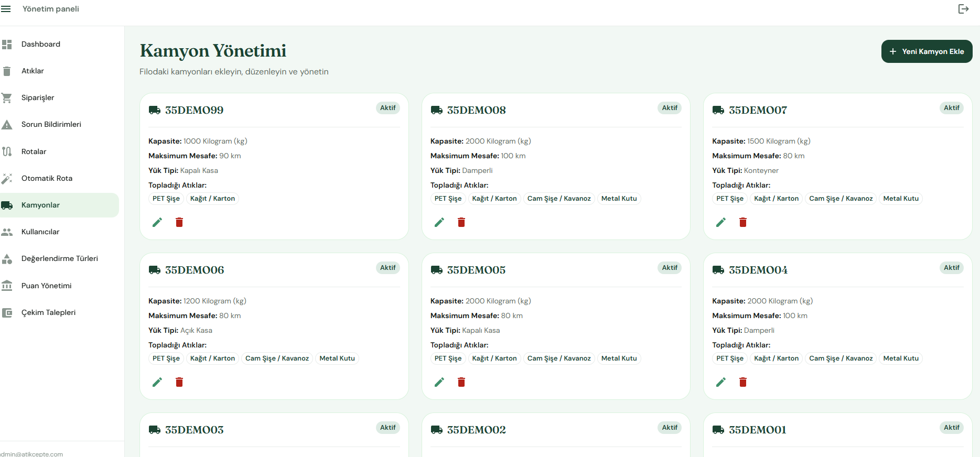980x457 pixels.
Task: Edit truck 35DEMO05 with pencil icon
Action: (439, 382)
